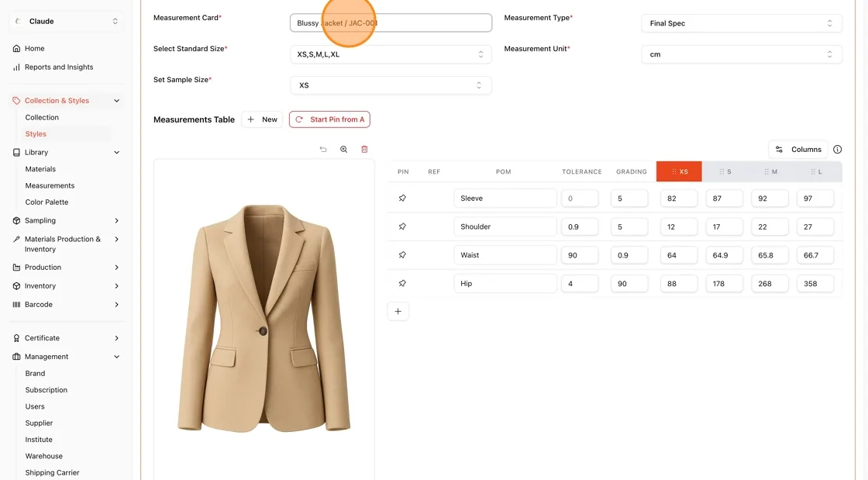Open the Styles submenu item
The height and width of the screenshot is (480, 868).
(36, 134)
